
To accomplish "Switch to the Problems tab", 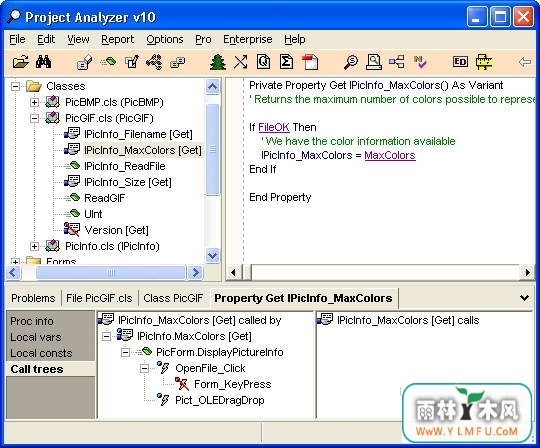I will pos(33,298).
